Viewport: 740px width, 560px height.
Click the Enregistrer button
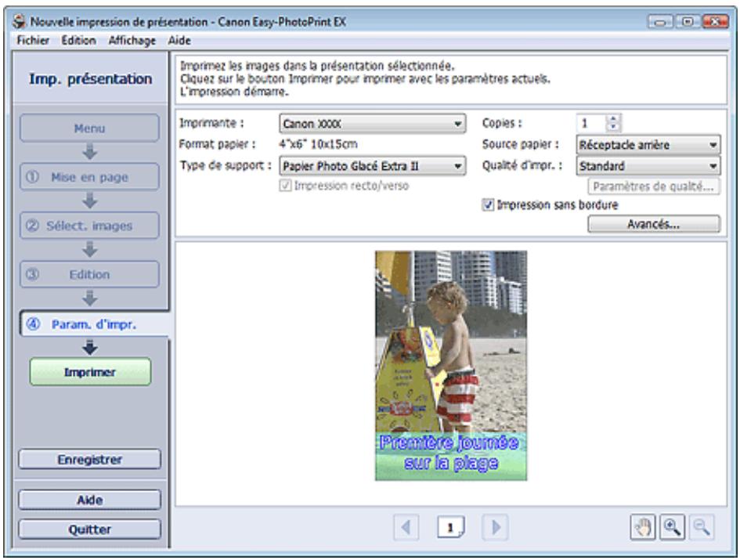click(90, 460)
